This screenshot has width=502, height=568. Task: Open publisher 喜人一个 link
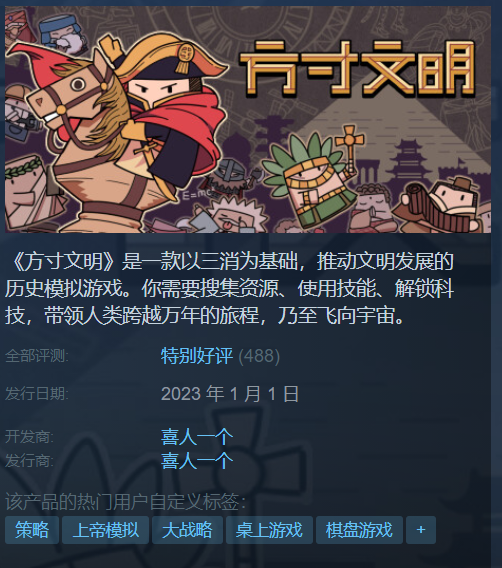tap(197, 460)
